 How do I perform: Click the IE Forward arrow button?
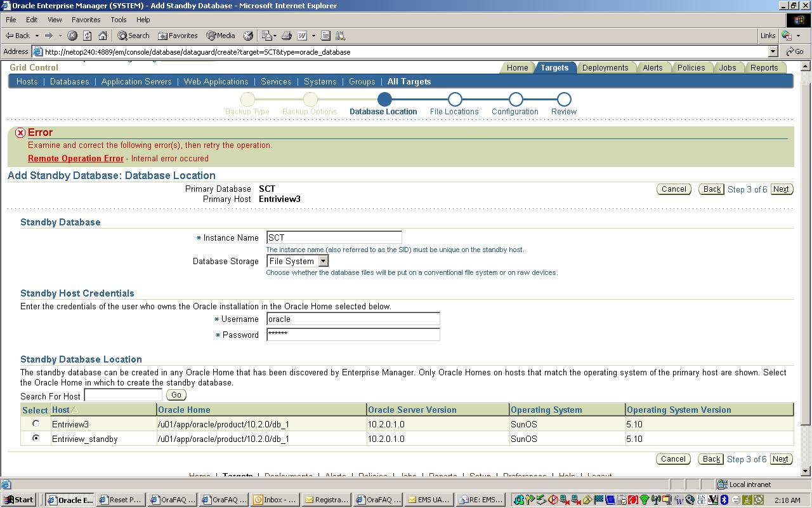pos(49,36)
